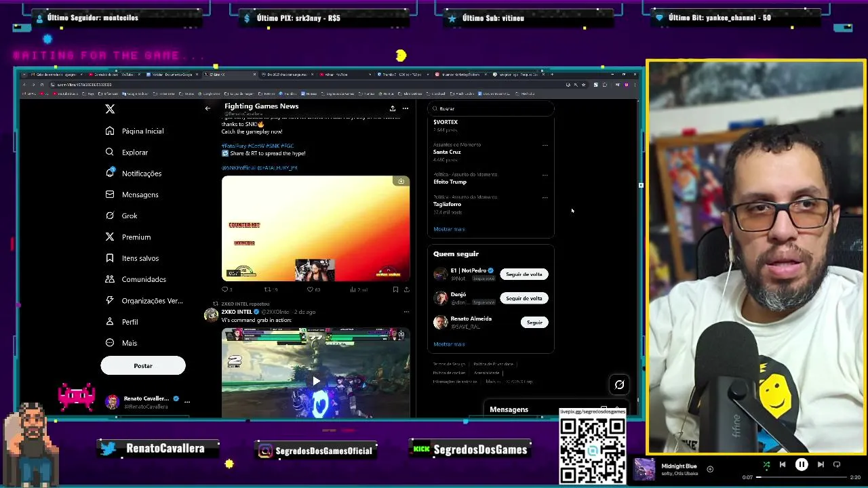Skip to the next track
The height and width of the screenshot is (488, 868).
[x=821, y=464]
